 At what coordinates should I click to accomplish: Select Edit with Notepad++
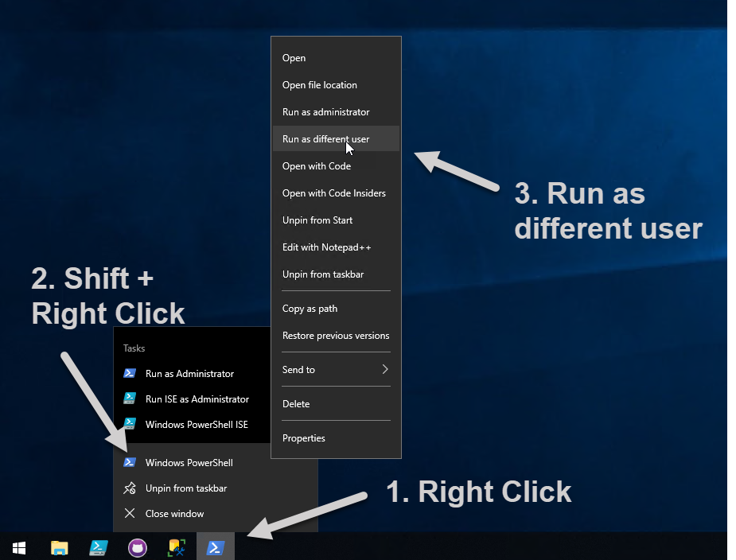point(336,247)
